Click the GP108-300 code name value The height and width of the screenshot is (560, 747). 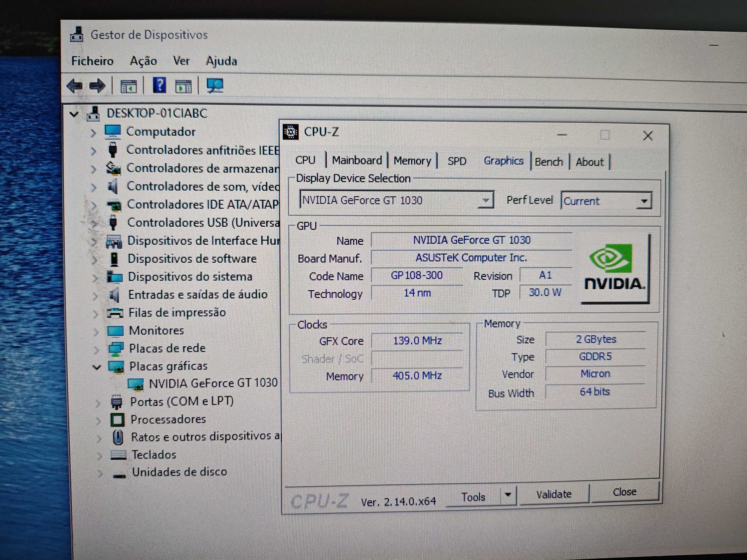417,275
